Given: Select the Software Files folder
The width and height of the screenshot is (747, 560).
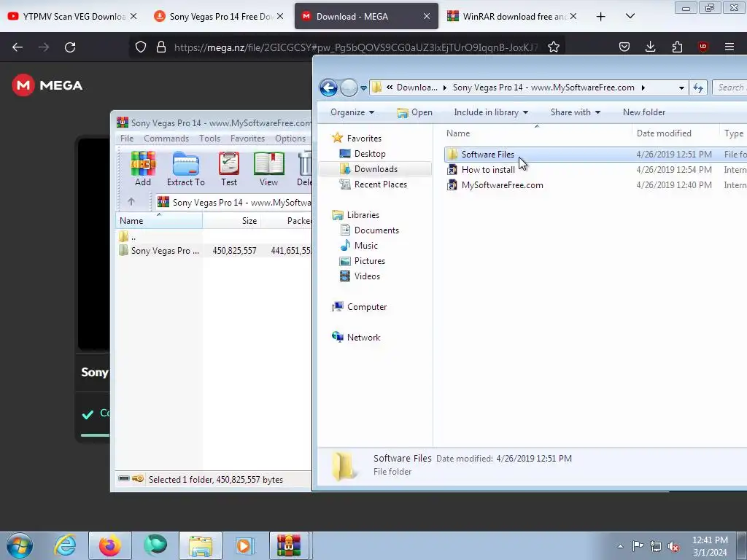Looking at the screenshot, I should point(488,155).
